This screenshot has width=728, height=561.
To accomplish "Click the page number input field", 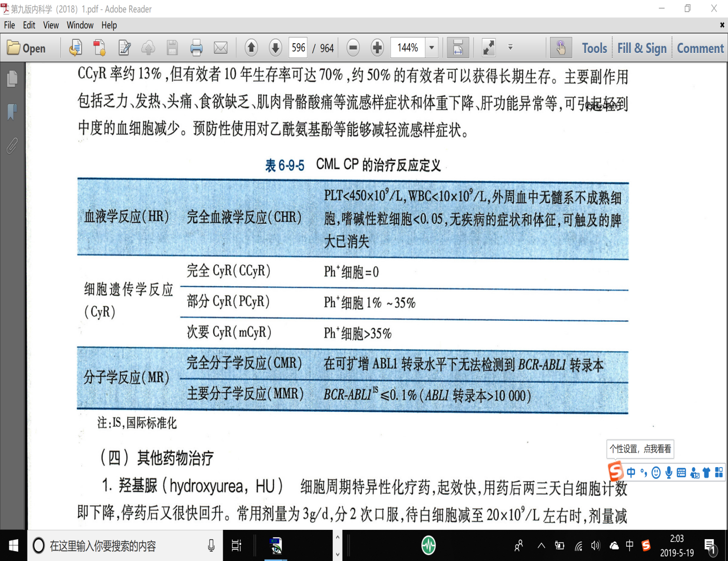I will (x=298, y=48).
